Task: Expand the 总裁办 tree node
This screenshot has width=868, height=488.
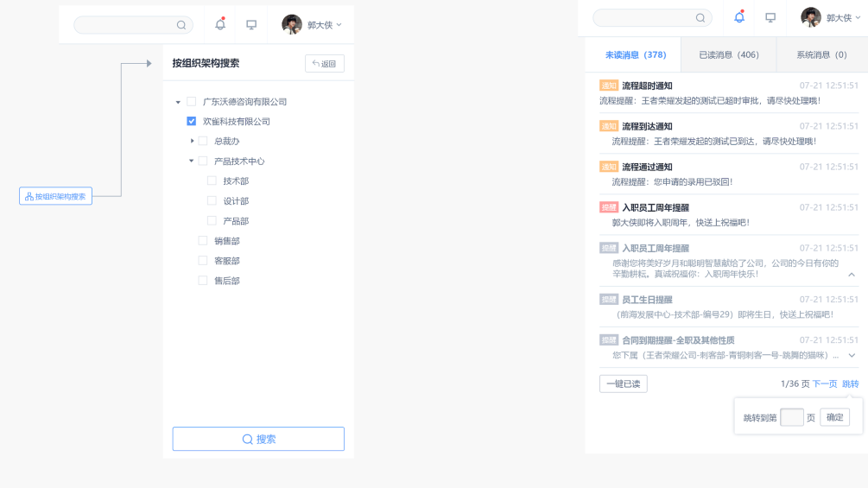Action: click(x=193, y=141)
